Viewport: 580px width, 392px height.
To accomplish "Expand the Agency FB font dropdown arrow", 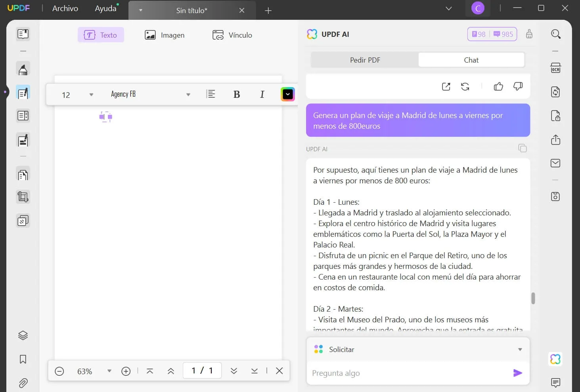I will [188, 95].
